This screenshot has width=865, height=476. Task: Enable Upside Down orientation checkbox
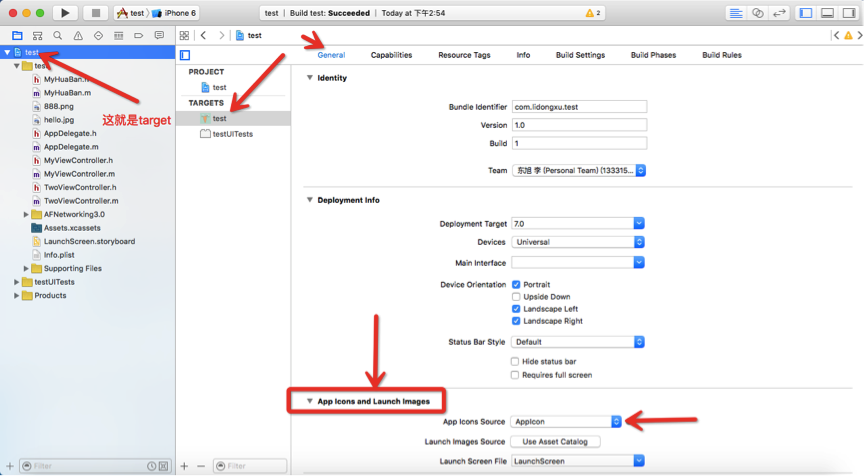click(516, 297)
